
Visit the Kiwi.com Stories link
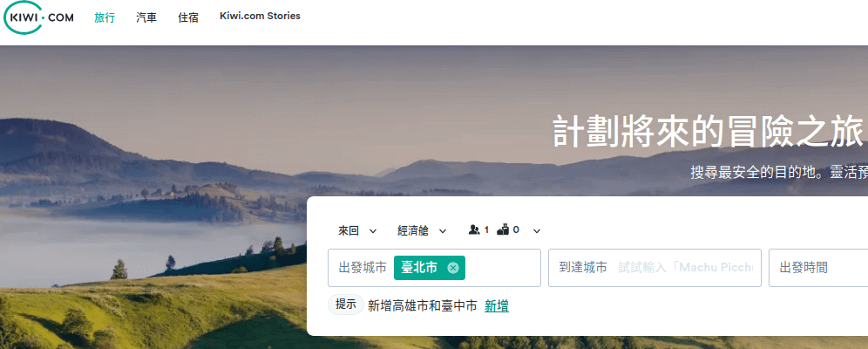(x=261, y=16)
